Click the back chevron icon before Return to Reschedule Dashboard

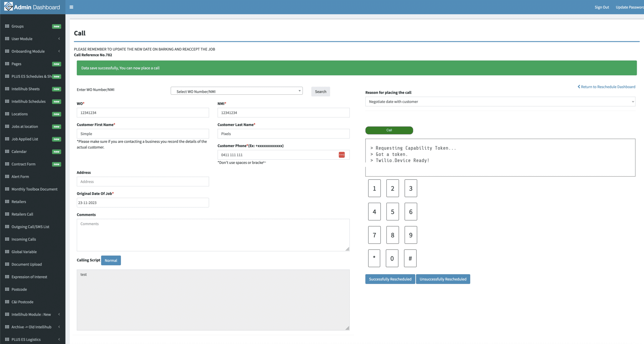point(579,87)
